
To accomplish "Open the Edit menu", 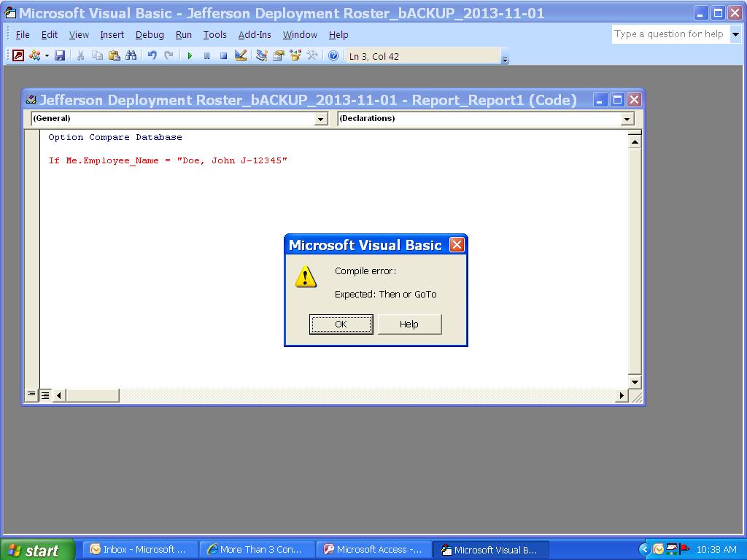I will (x=50, y=35).
